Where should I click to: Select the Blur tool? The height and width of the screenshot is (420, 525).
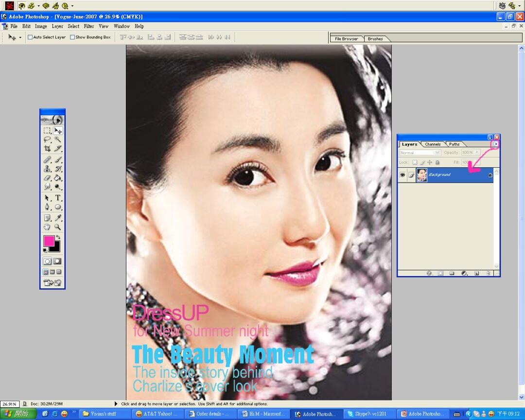pyautogui.click(x=47, y=187)
